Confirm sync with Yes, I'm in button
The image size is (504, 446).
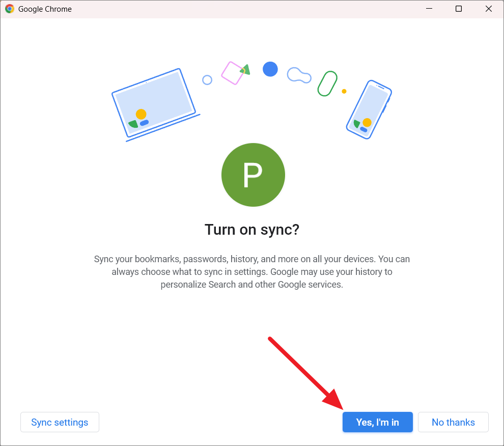click(377, 422)
